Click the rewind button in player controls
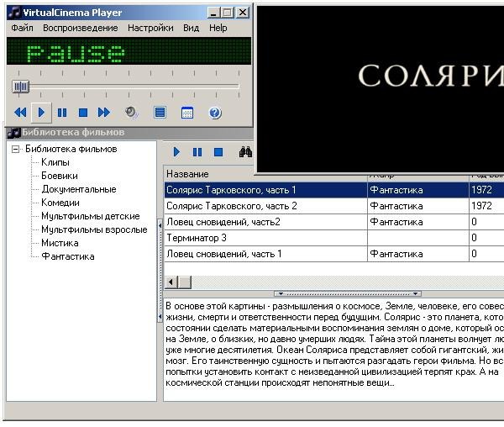Image resolution: width=504 pixels, height=427 pixels. click(x=20, y=113)
